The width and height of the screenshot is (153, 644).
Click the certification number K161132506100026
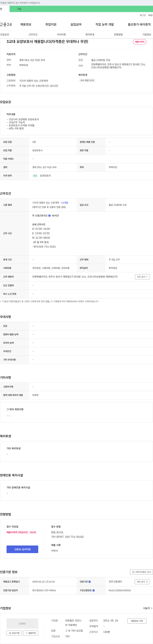coord(120,590)
